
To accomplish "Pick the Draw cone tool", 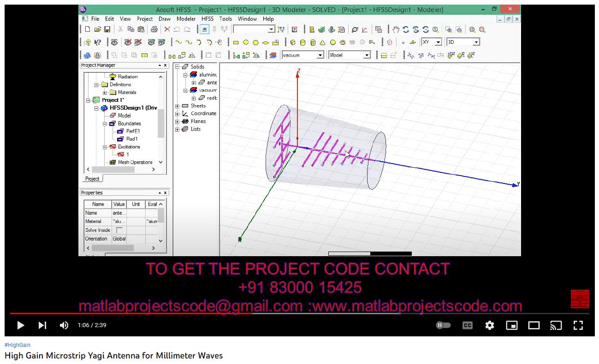I will 322,42.
